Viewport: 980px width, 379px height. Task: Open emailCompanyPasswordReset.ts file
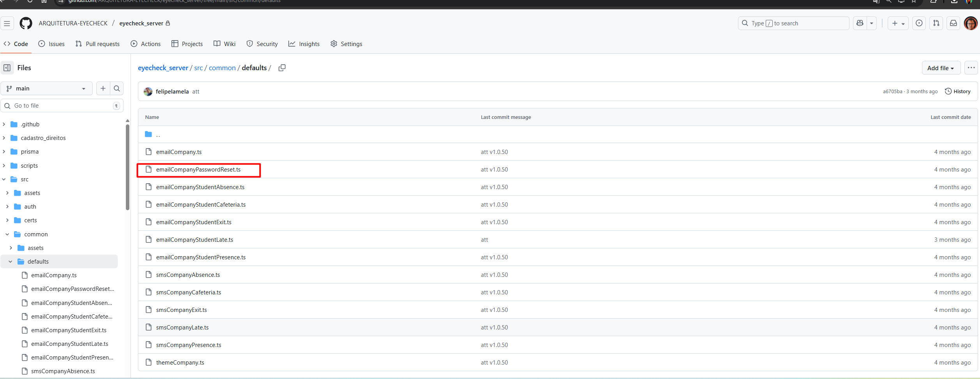click(x=198, y=170)
